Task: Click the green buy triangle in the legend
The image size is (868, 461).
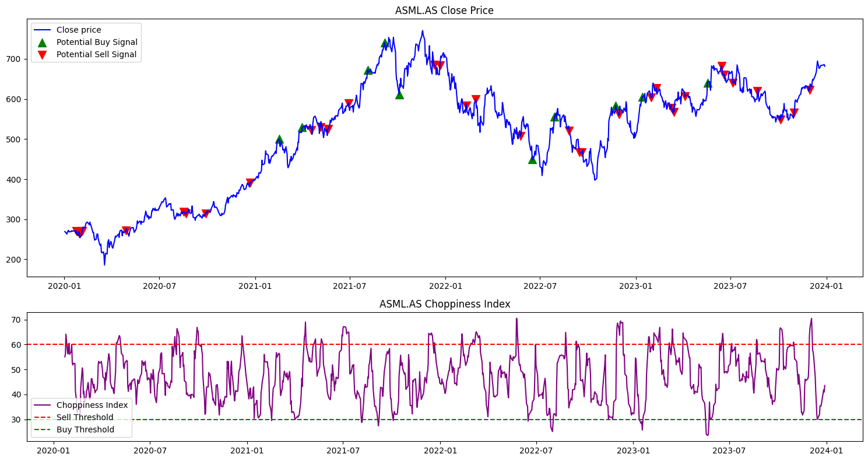Action: coord(42,42)
